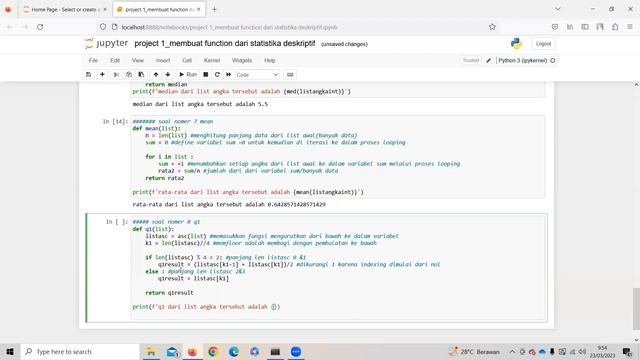The width and height of the screenshot is (640, 360).
Task: Cut the selected cell with scissors icon
Action: (116, 75)
